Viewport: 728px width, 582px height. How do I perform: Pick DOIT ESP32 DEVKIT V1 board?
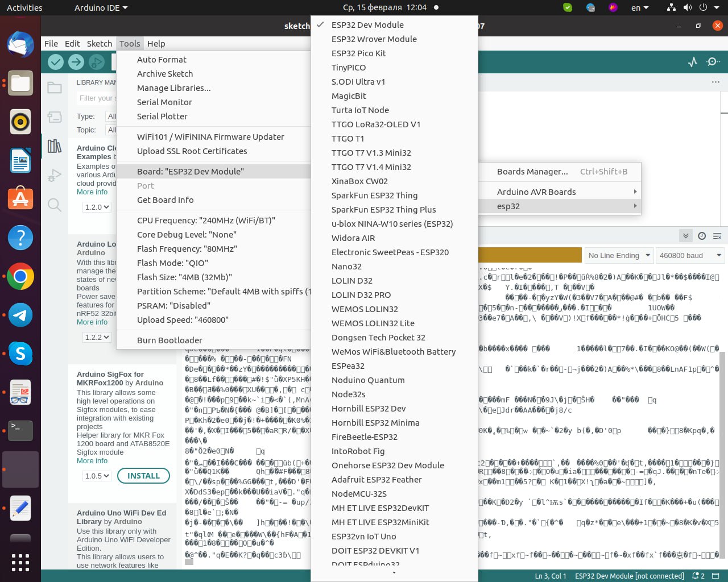click(394, 551)
